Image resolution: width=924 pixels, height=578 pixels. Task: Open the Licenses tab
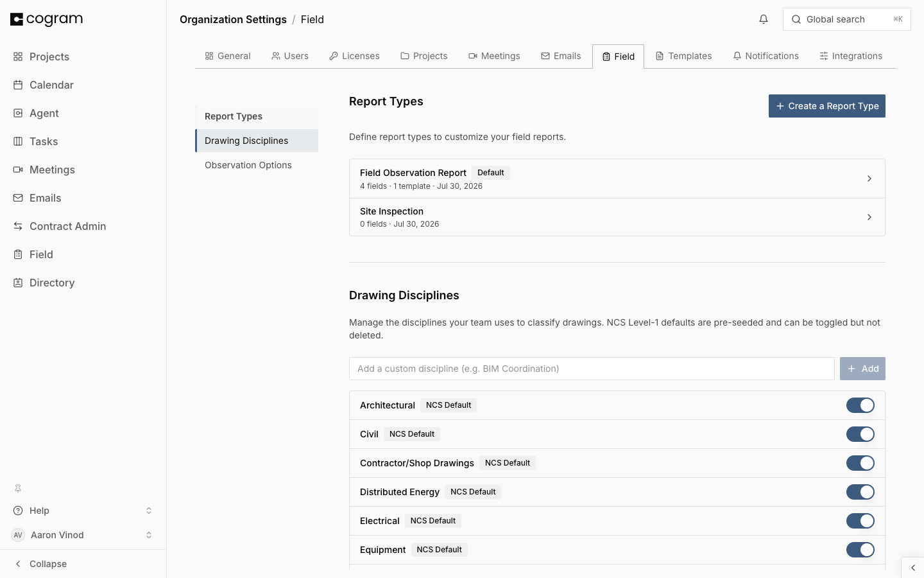354,56
